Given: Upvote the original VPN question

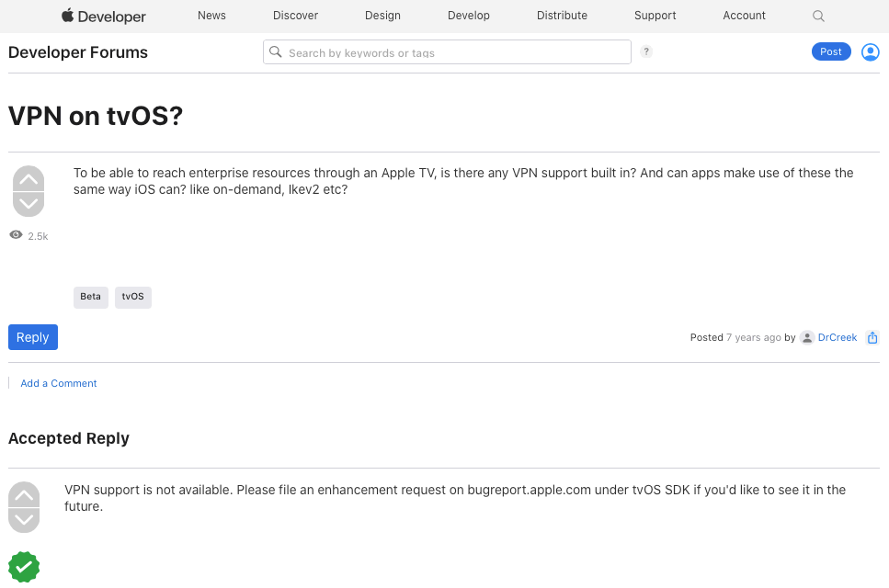Looking at the screenshot, I should tap(28, 178).
